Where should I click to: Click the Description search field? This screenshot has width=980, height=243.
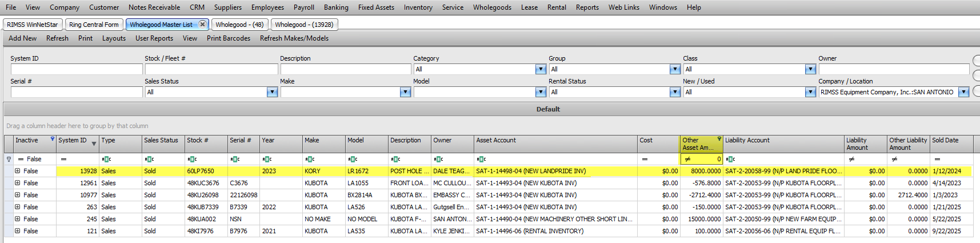click(x=346, y=69)
